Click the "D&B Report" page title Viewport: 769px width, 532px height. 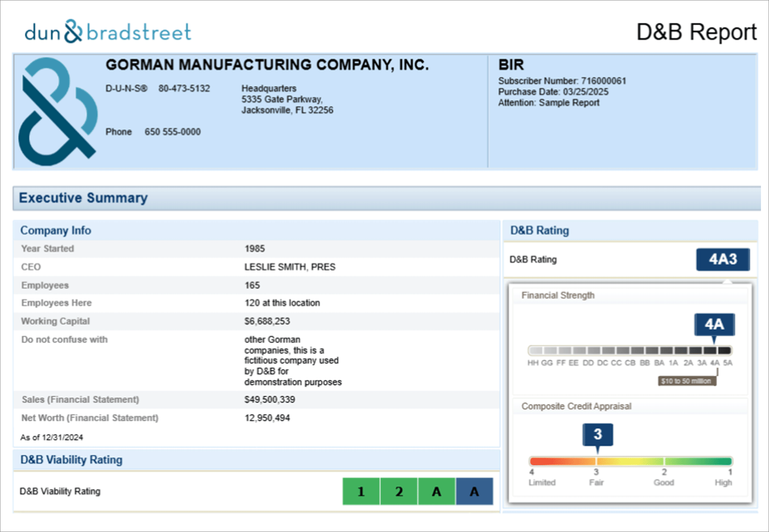[x=696, y=32]
